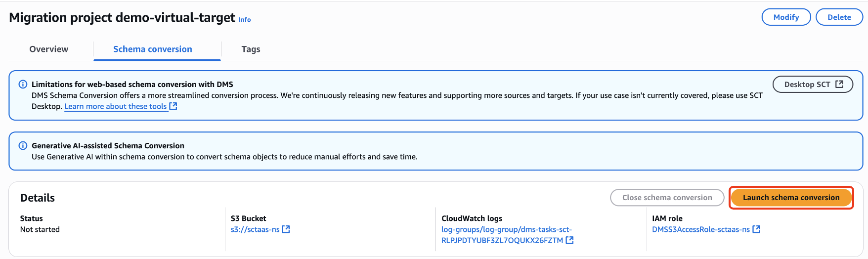Click external-link icon beside DMSS3AccessRole-sctaas-ns
This screenshot has width=868, height=259.
point(756,229)
